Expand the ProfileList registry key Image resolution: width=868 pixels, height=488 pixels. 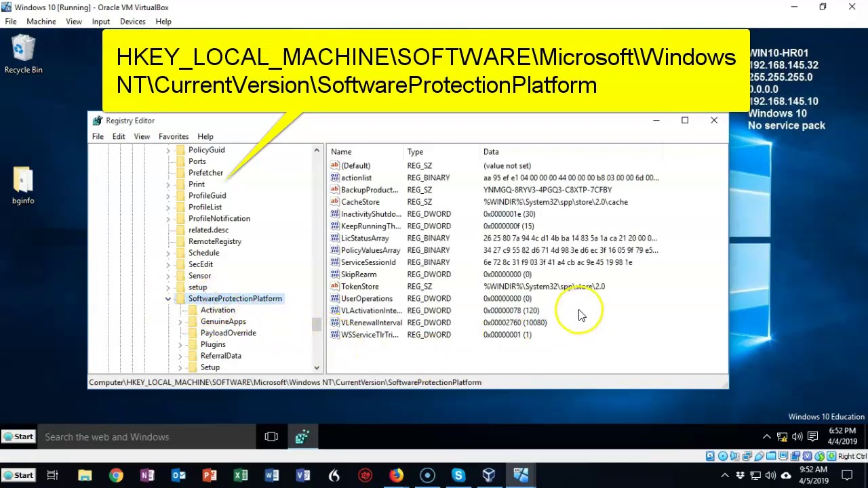pos(168,207)
